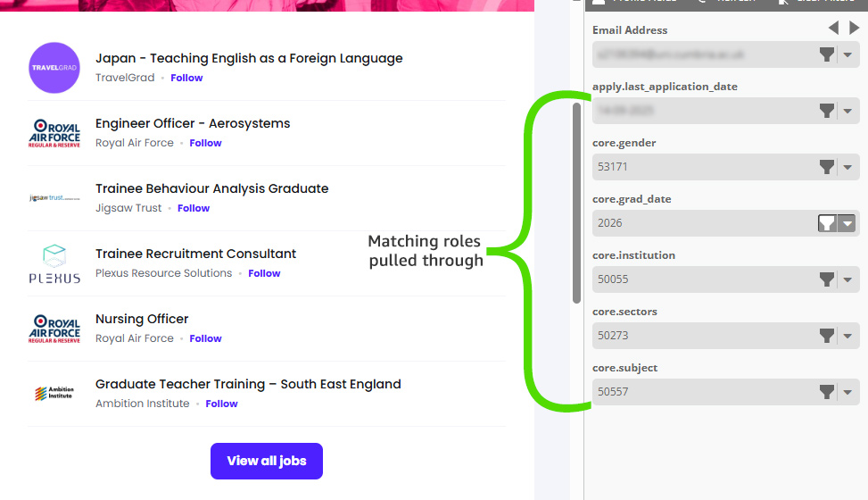Expand the core.gender dropdown arrow
This screenshot has height=500, width=868.
point(848,167)
